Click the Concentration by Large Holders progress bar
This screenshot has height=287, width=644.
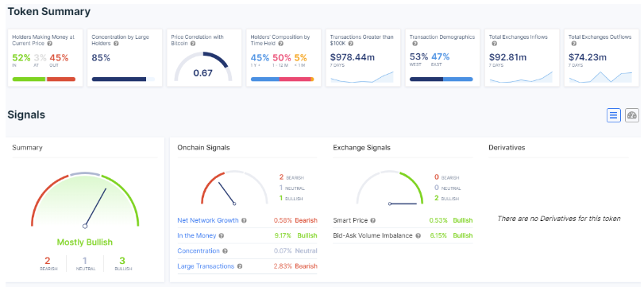point(123,79)
